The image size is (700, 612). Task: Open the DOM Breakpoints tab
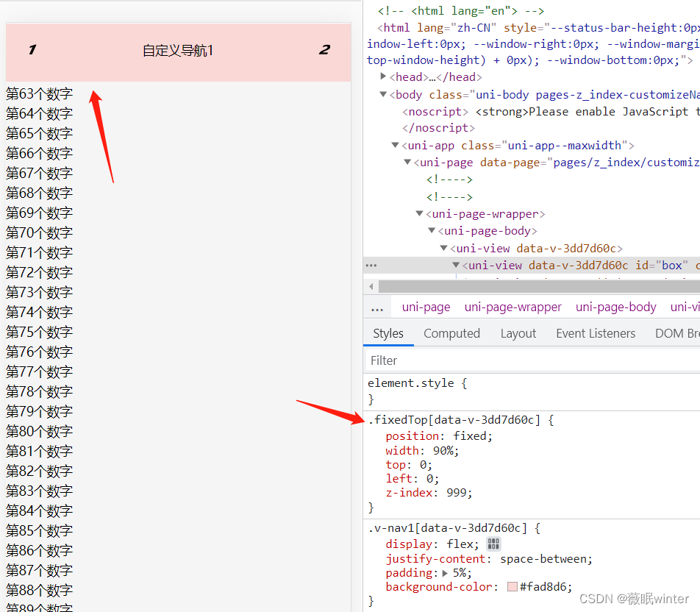coord(676,333)
